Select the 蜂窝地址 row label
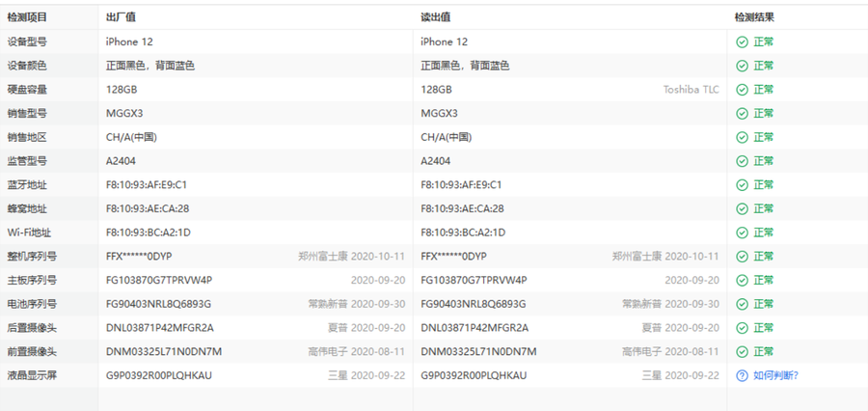 (27, 208)
